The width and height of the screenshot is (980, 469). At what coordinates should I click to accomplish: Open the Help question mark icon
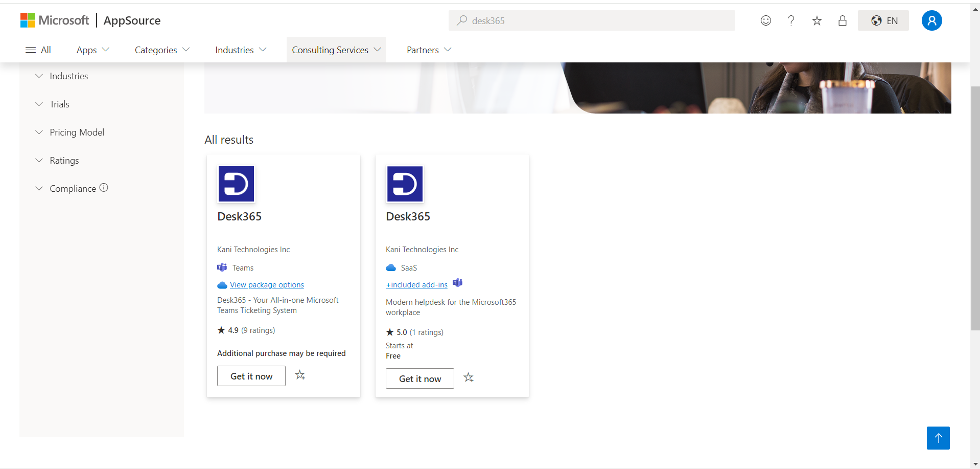(x=791, y=20)
